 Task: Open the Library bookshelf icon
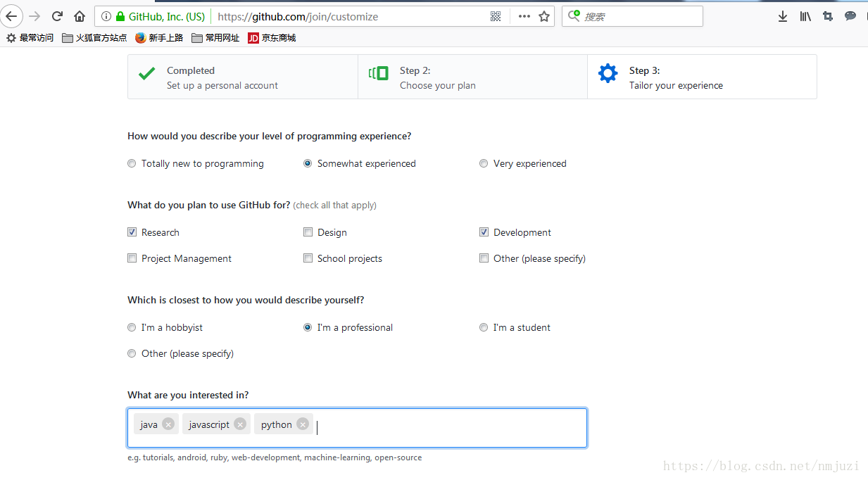(x=805, y=16)
